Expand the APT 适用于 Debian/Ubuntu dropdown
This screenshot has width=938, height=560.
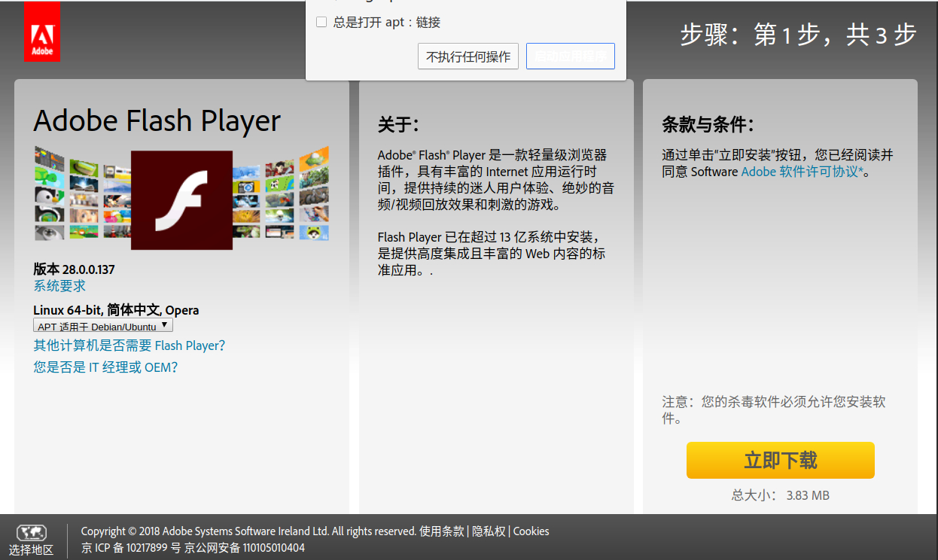(103, 326)
